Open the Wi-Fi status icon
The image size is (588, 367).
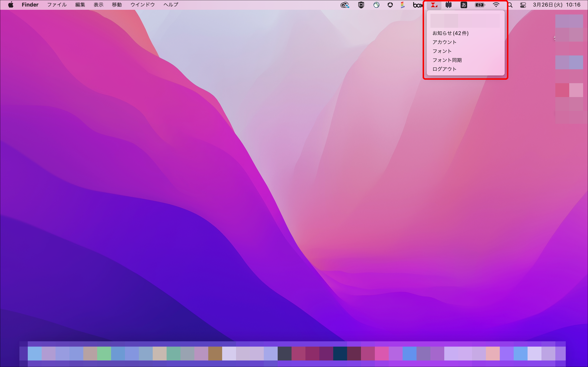coord(496,5)
